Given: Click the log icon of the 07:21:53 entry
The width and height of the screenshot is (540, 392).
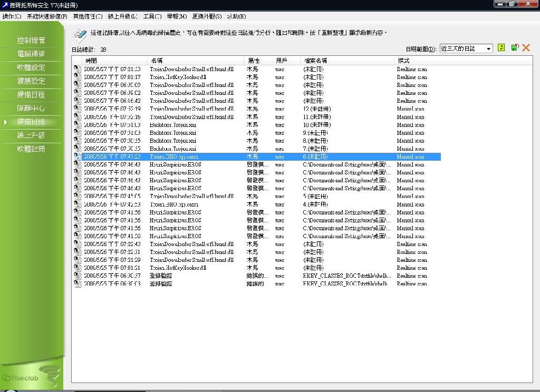Looking at the screenshot, I should tap(78, 69).
